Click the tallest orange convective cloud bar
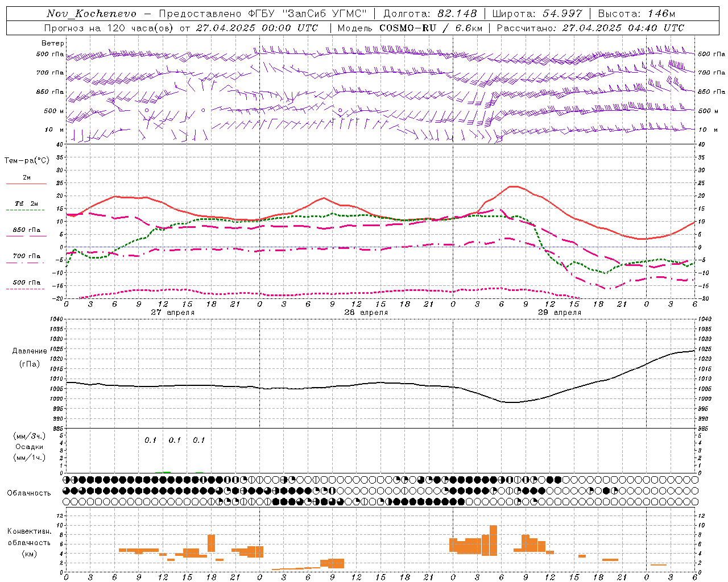Screen dimensions: 728x582 pyautogui.click(x=493, y=541)
